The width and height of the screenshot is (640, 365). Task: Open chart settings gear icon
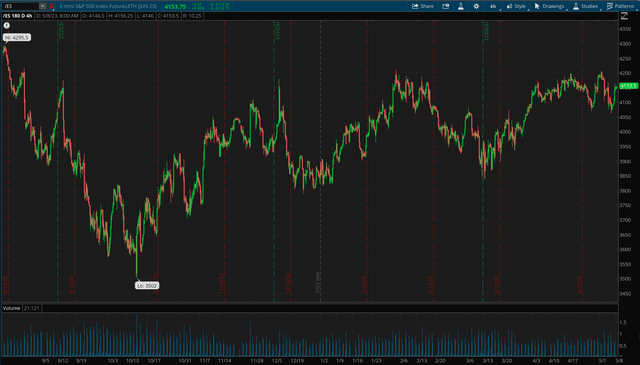click(x=476, y=6)
